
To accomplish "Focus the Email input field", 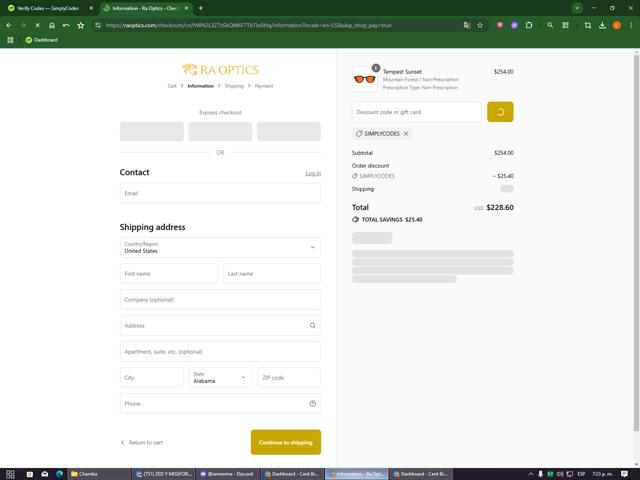I will 220,193.
